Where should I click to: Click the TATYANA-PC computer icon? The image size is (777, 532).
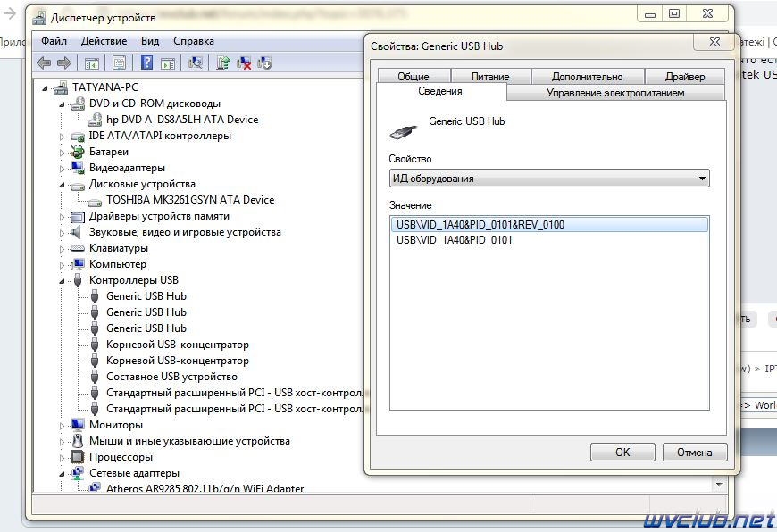click(61, 87)
